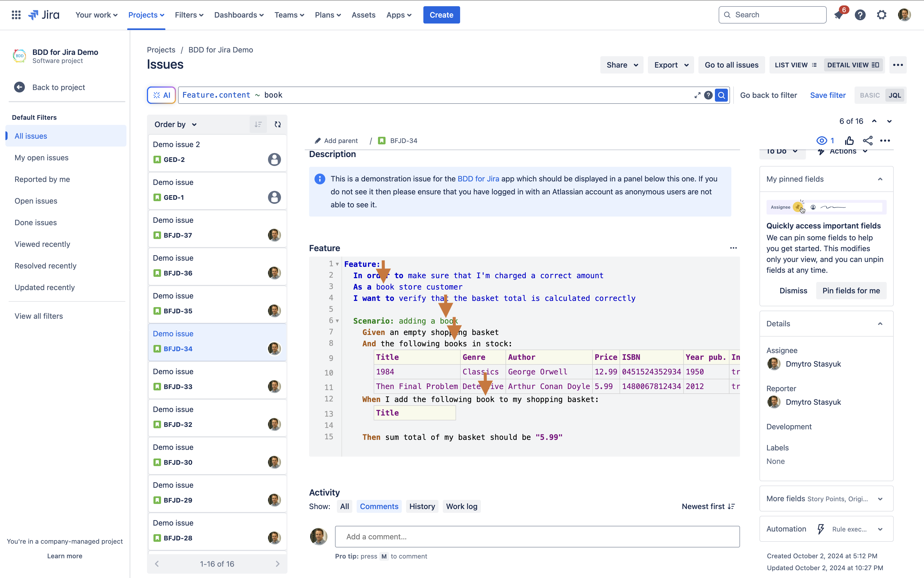Vote with the thumbs up icon
924x578 pixels.
849,141
